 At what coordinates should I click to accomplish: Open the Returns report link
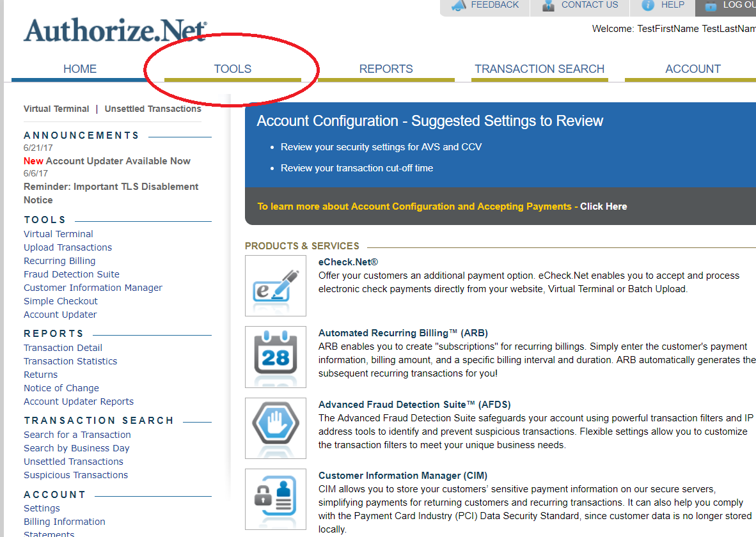point(40,375)
